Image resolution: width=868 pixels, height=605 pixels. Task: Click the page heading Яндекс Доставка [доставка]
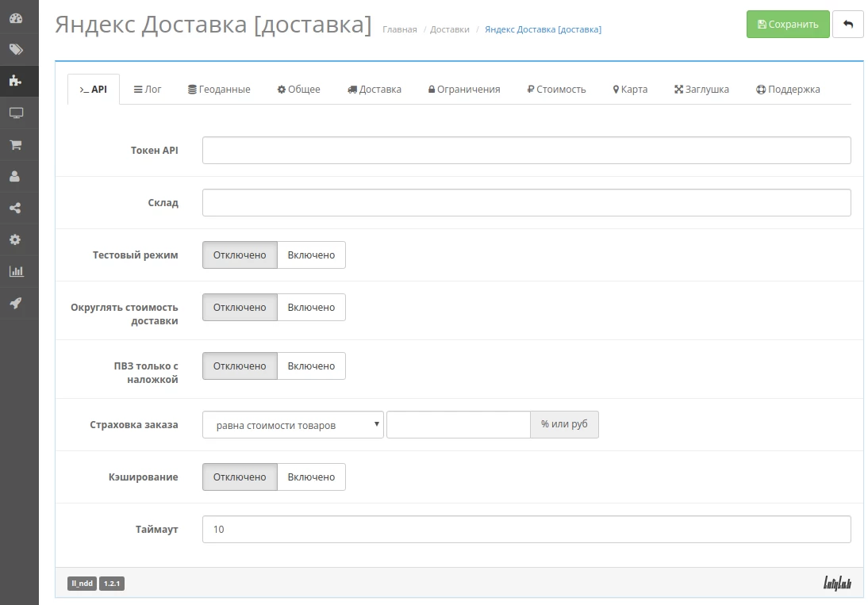(213, 25)
